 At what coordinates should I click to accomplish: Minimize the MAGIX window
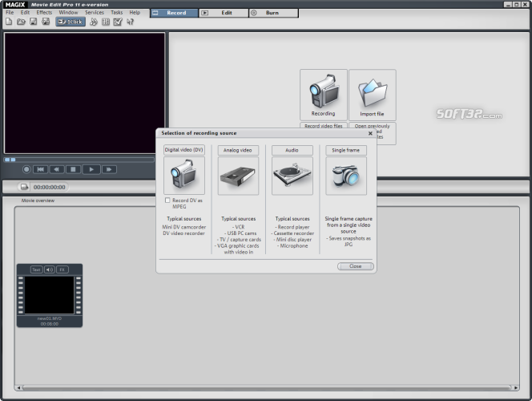508,5
